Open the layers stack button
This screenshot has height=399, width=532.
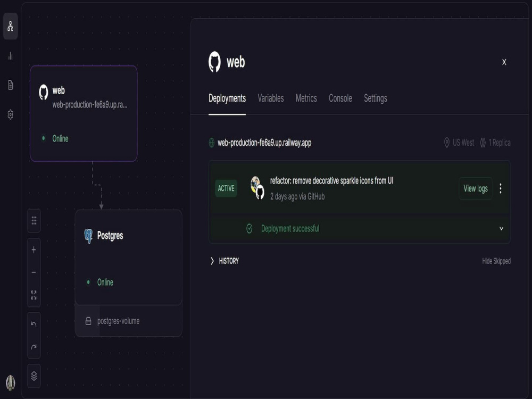tap(34, 376)
